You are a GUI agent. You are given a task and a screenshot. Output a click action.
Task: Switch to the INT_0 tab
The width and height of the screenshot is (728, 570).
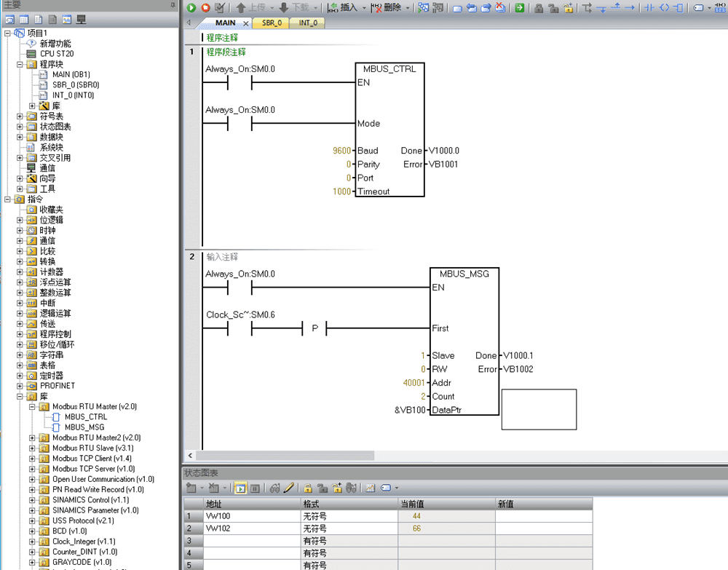click(x=307, y=23)
